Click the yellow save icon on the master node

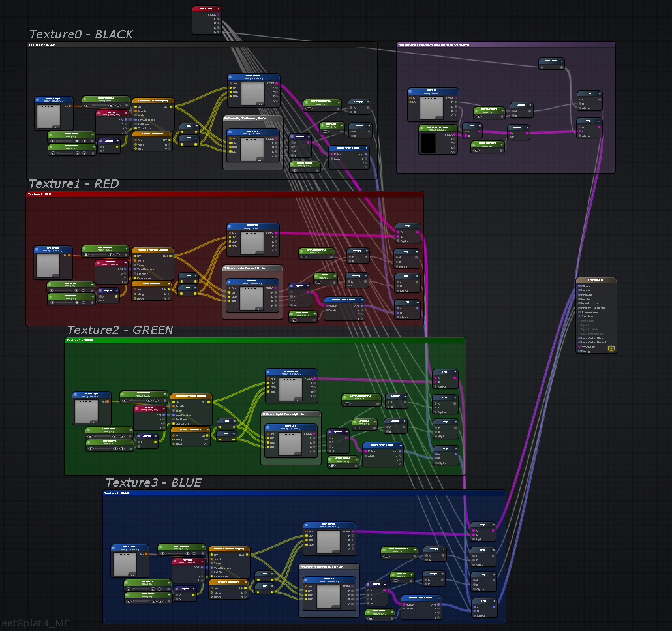[611, 348]
